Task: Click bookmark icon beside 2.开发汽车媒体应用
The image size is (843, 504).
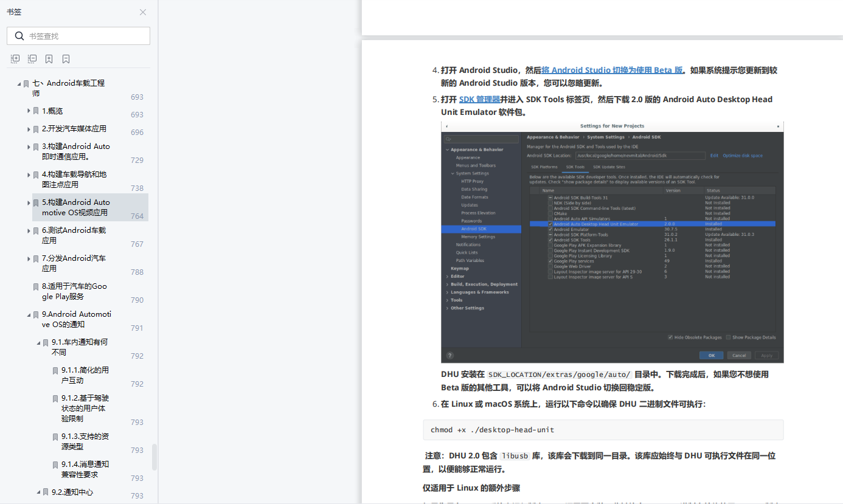Action: [36, 129]
